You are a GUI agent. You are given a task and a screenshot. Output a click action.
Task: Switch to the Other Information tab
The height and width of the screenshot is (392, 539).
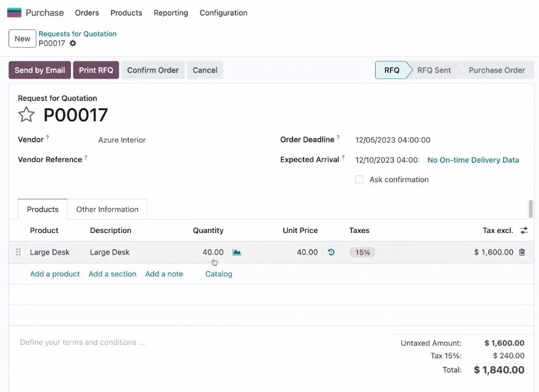pyautogui.click(x=107, y=209)
